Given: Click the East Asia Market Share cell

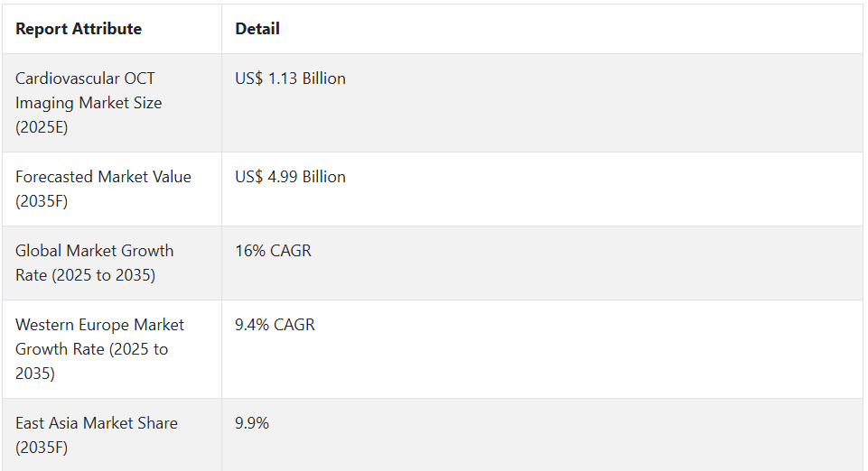Looking at the screenshot, I should 112,435.
